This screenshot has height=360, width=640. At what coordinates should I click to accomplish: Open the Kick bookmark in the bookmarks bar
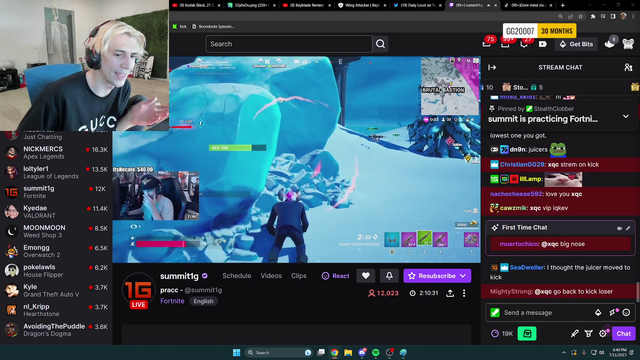[180, 27]
